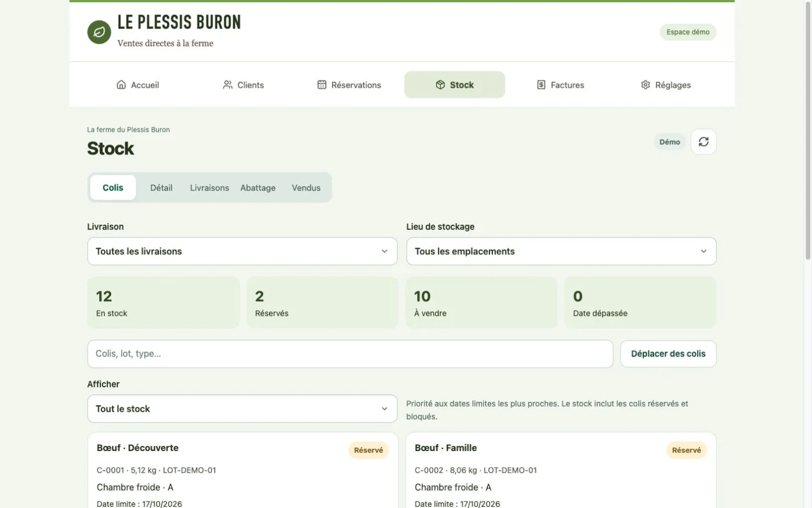
Task: Click the 10 À vendre summary card
Action: 481,302
